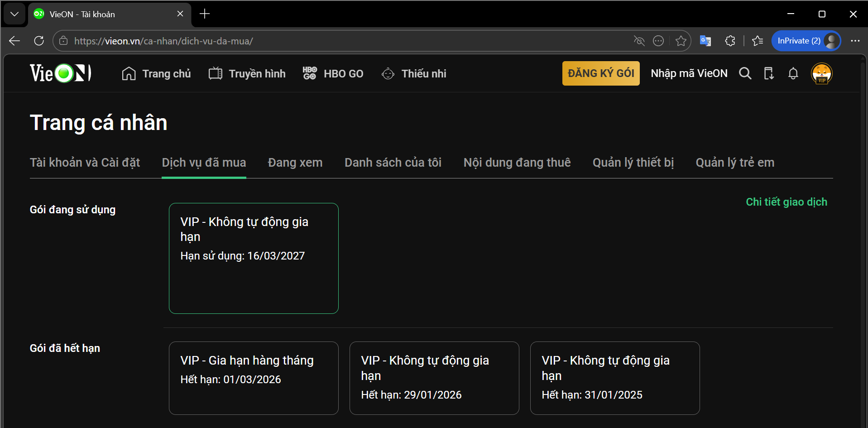Close the VieON - Tài khoản tab

click(x=180, y=14)
